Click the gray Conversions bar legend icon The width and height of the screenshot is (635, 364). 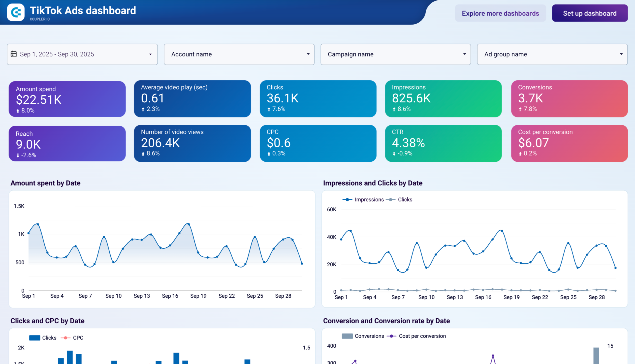point(347,336)
